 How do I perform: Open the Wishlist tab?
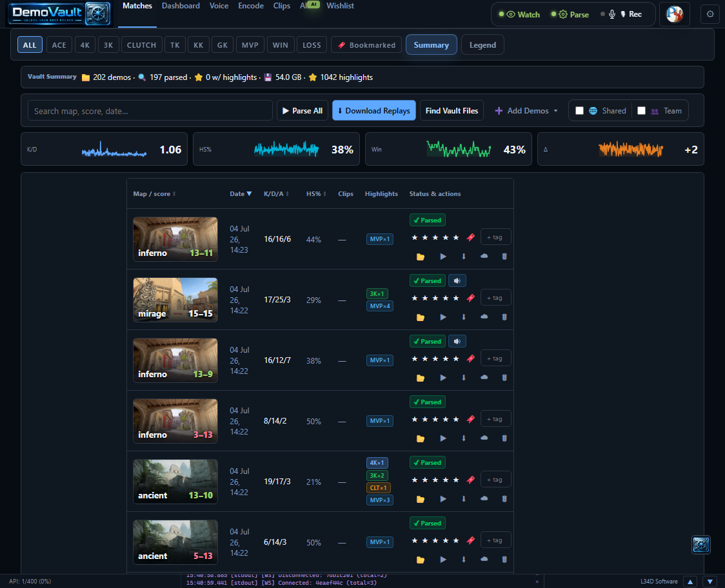tap(340, 6)
